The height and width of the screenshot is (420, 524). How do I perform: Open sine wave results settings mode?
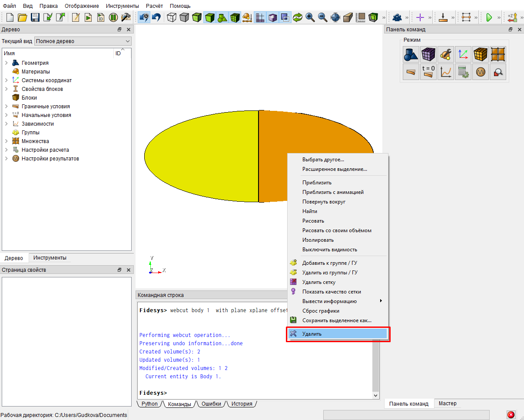(481, 72)
